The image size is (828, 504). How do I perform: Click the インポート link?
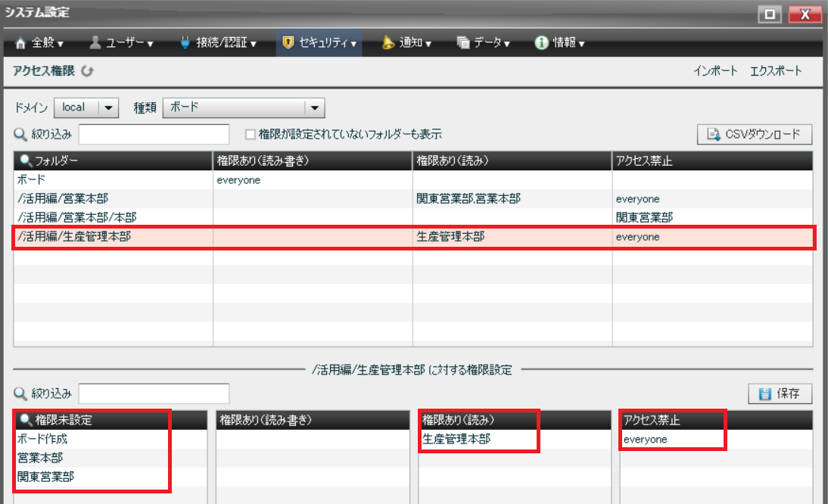[715, 71]
